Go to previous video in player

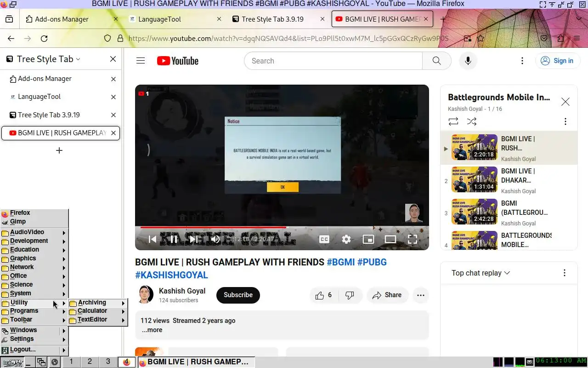point(153,239)
